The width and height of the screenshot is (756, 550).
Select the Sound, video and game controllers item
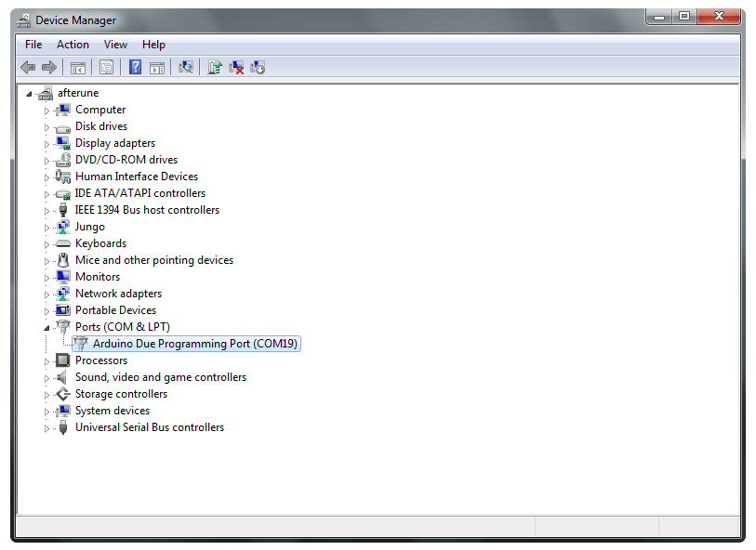coord(160,377)
